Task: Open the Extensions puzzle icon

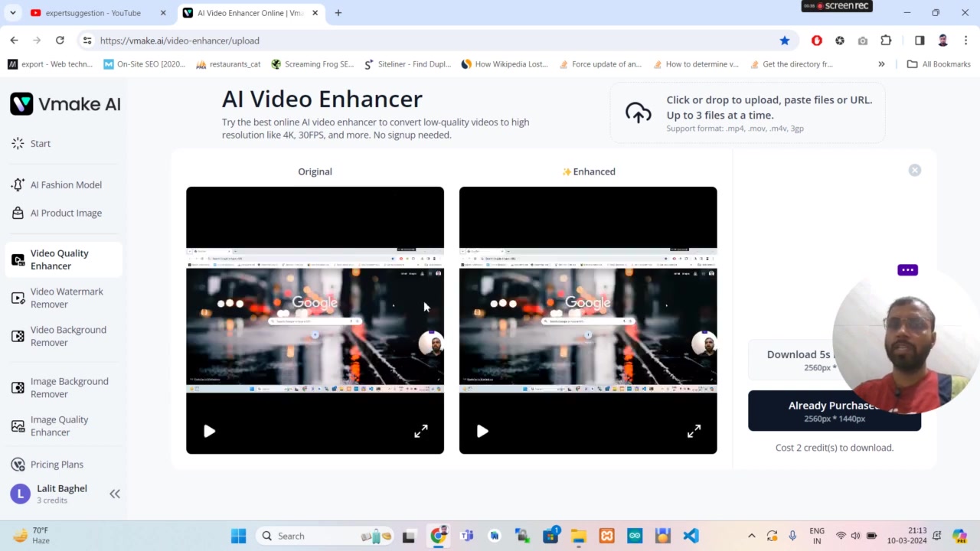Action: pyautogui.click(x=886, y=41)
